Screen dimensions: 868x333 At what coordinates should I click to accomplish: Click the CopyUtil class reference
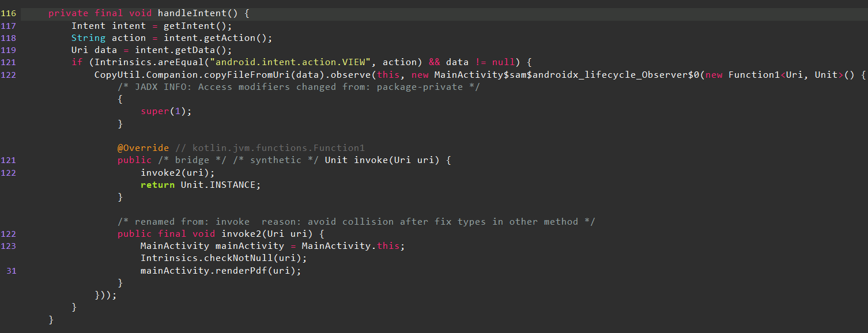[x=117, y=75]
